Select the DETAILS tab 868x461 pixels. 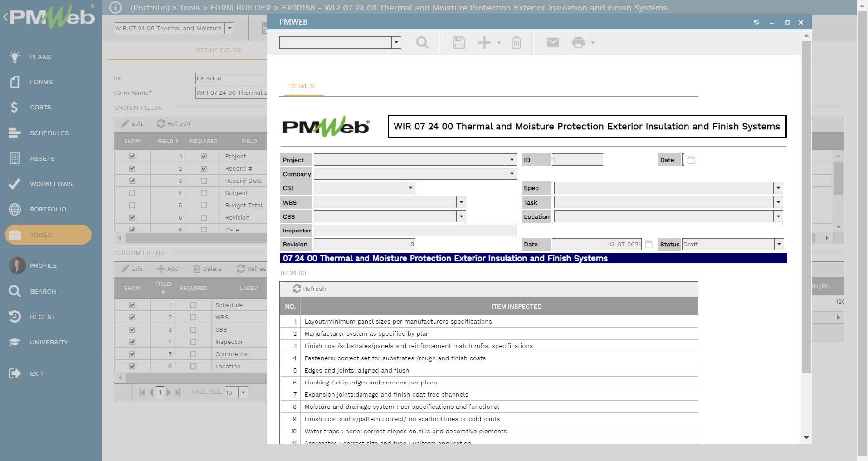point(302,86)
